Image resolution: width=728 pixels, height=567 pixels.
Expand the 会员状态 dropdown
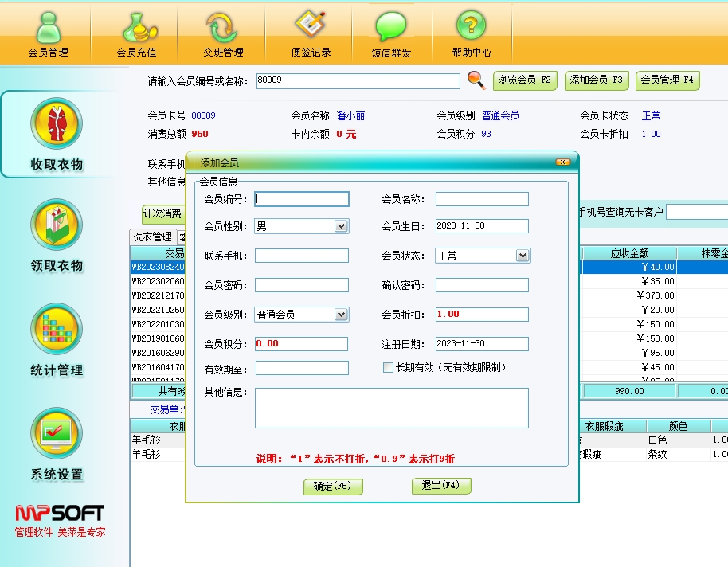pyautogui.click(x=523, y=256)
